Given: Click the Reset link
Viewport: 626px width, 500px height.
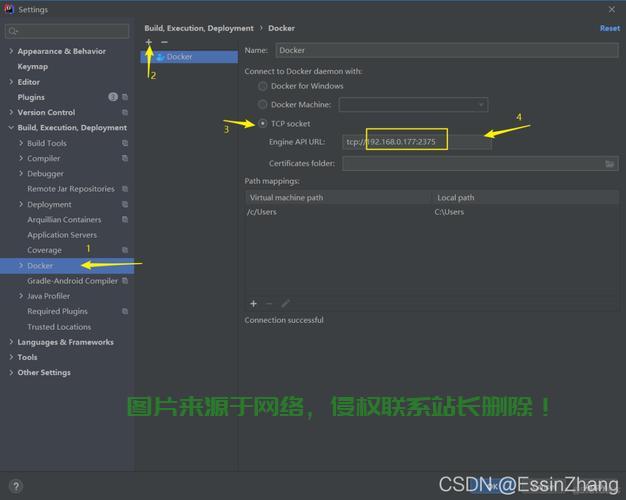Looking at the screenshot, I should point(609,28).
